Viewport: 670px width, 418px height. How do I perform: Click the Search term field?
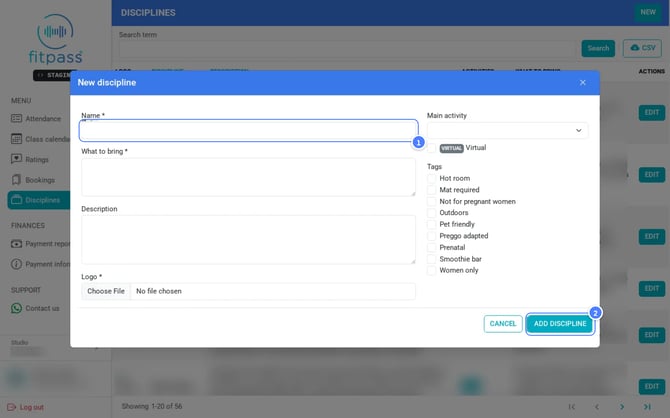[x=347, y=49]
